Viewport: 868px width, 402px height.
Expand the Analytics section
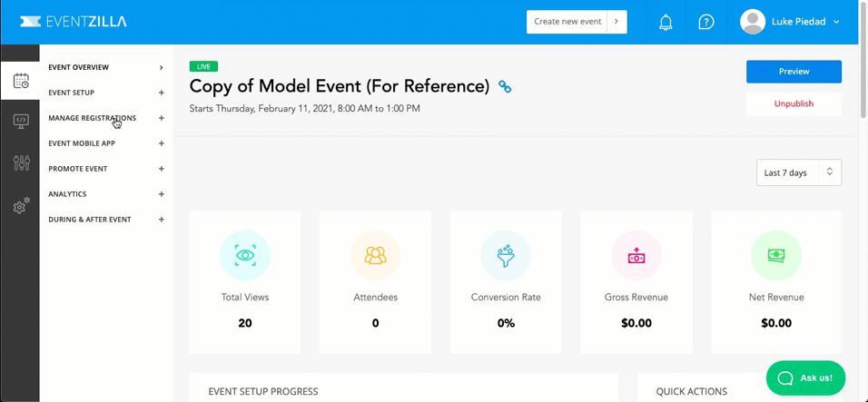[x=161, y=194]
